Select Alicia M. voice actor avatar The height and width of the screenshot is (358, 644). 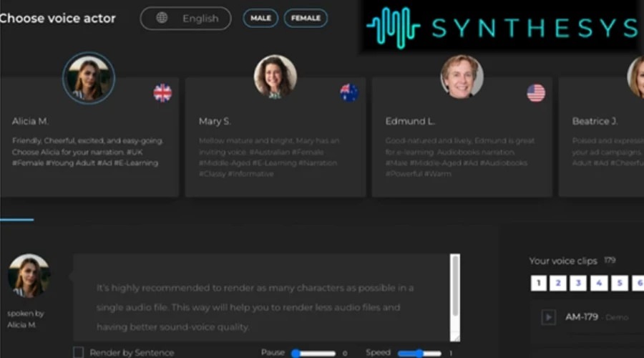pyautogui.click(x=89, y=79)
